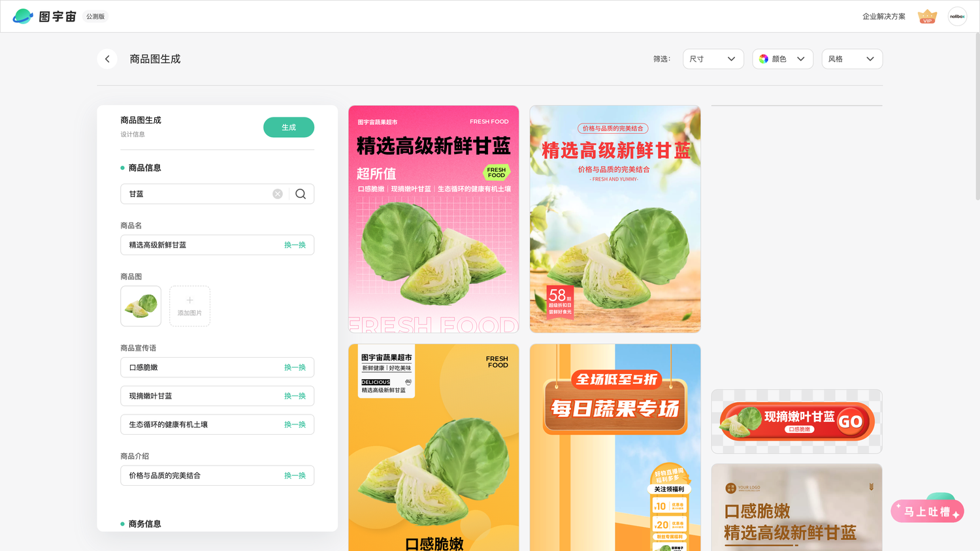Image resolution: width=980 pixels, height=551 pixels.
Task: Click the 设计信息 subtitle text
Action: click(133, 134)
